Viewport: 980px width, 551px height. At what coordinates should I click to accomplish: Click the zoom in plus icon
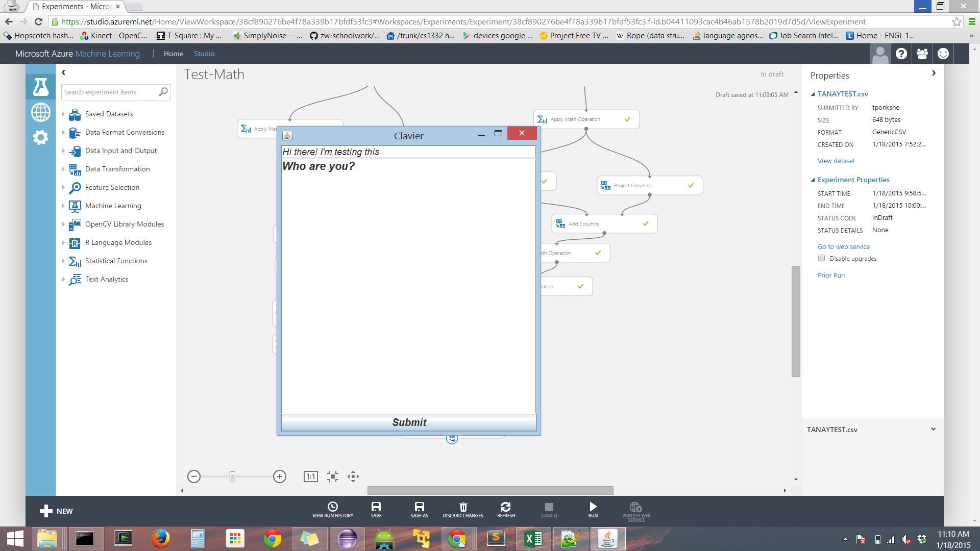pyautogui.click(x=279, y=477)
